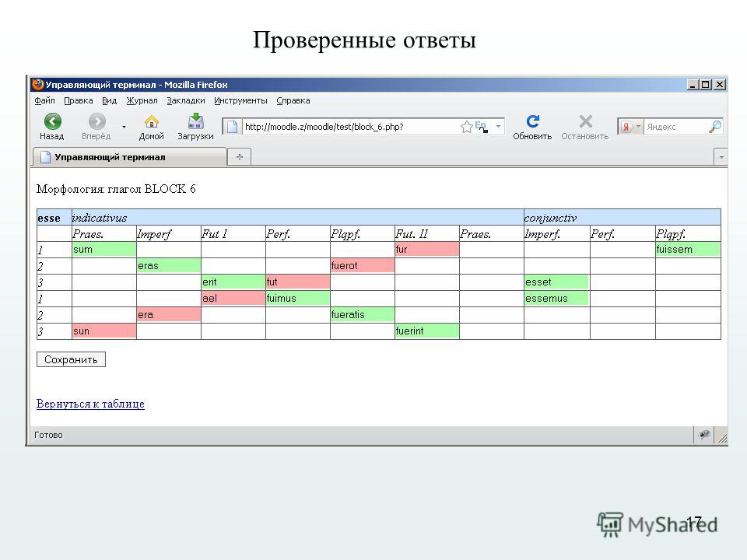The width and height of the screenshot is (747, 560).
Task: Click the En language indicator icon
Action: (x=482, y=127)
